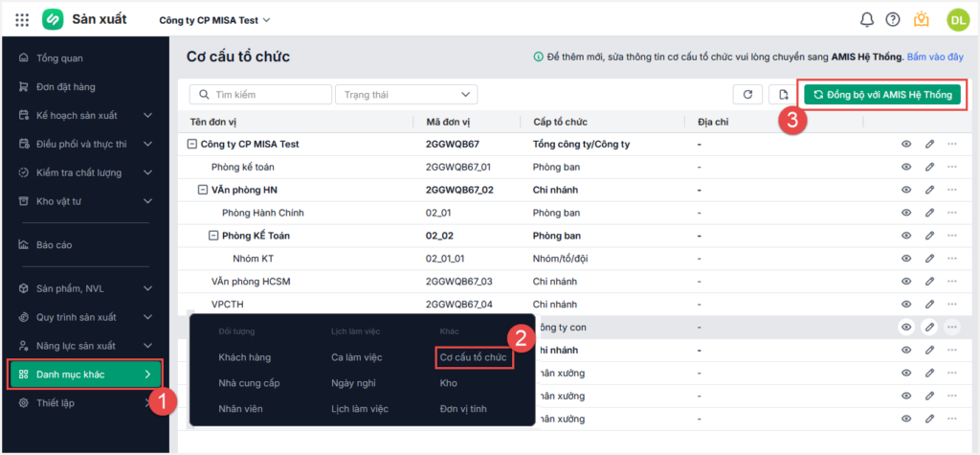
Task: Click Đồng bộ với AMIS Hệ Thống button
Action: click(881, 95)
